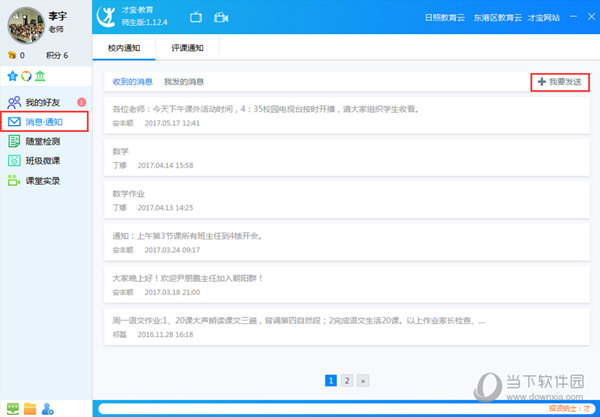Open 随堂检测 in the sidebar
600x417 pixels.
point(43,142)
